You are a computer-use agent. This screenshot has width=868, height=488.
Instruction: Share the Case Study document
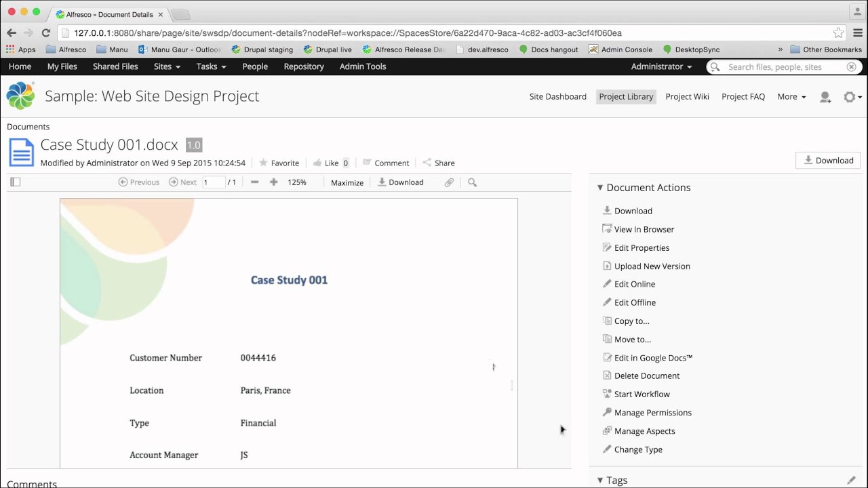coord(439,163)
